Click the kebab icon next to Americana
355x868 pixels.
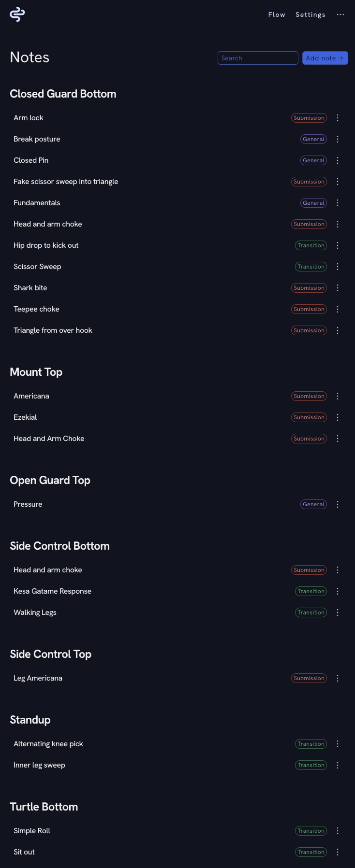click(338, 396)
